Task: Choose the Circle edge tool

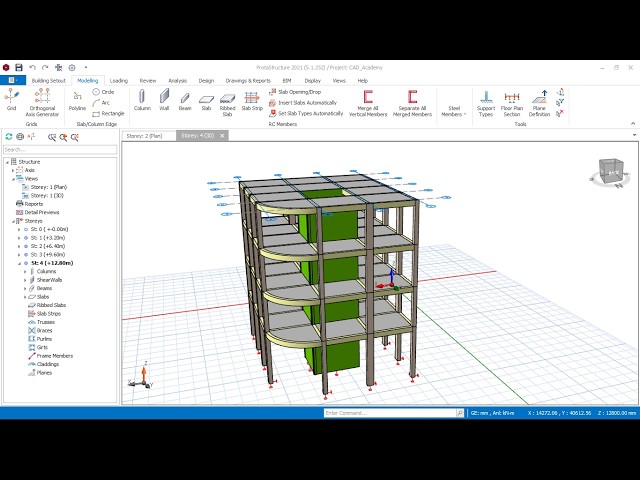Action: (x=103, y=92)
